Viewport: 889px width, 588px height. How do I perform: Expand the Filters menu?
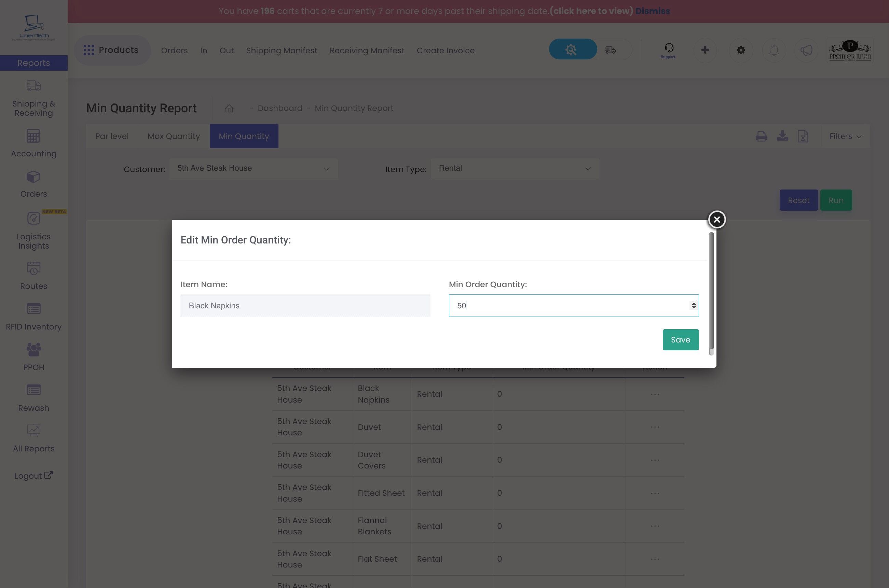pos(845,136)
